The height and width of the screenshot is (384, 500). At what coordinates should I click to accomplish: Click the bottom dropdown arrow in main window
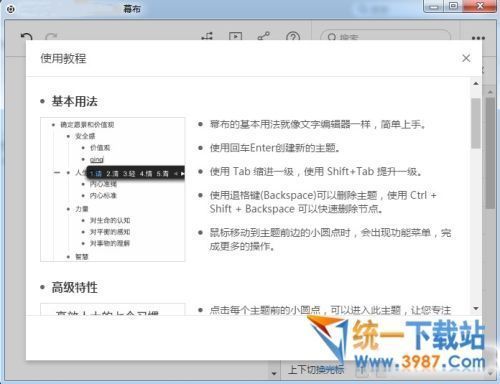[274, 373]
